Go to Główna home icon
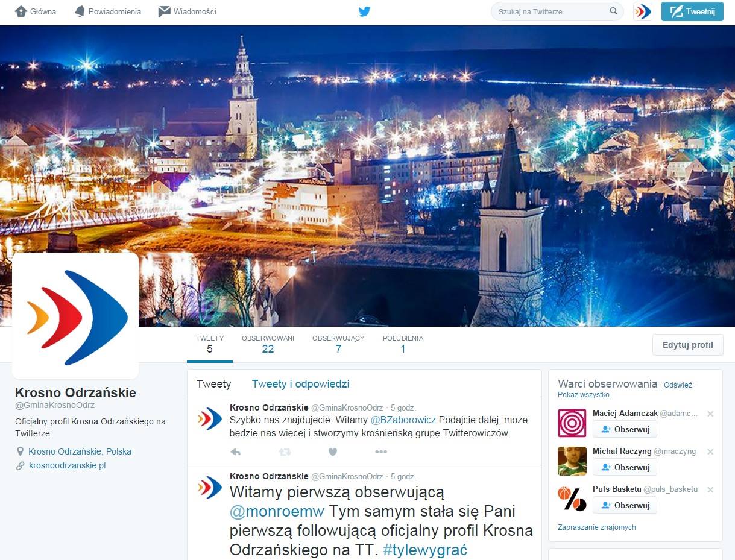 pyautogui.click(x=21, y=11)
